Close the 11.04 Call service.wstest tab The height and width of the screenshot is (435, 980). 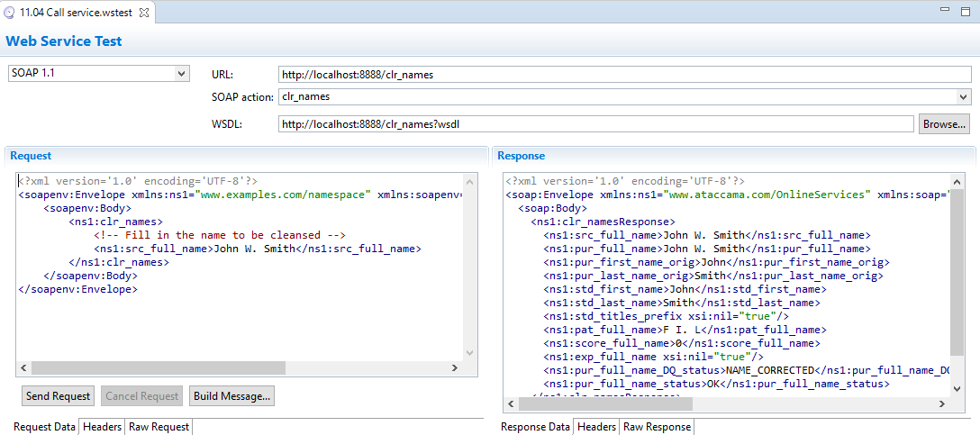(144, 13)
